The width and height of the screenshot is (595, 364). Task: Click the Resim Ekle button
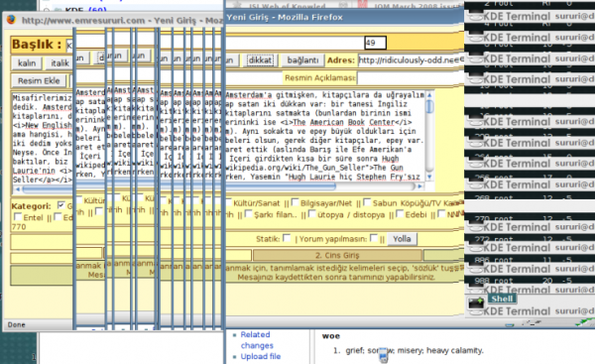(x=39, y=80)
